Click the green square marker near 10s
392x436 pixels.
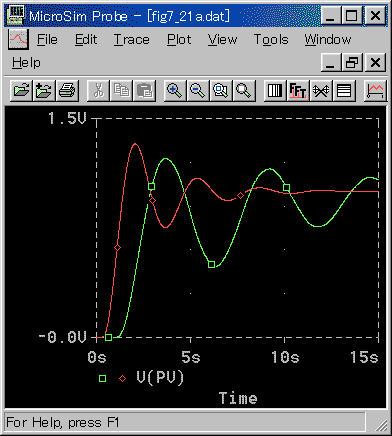[x=286, y=187]
